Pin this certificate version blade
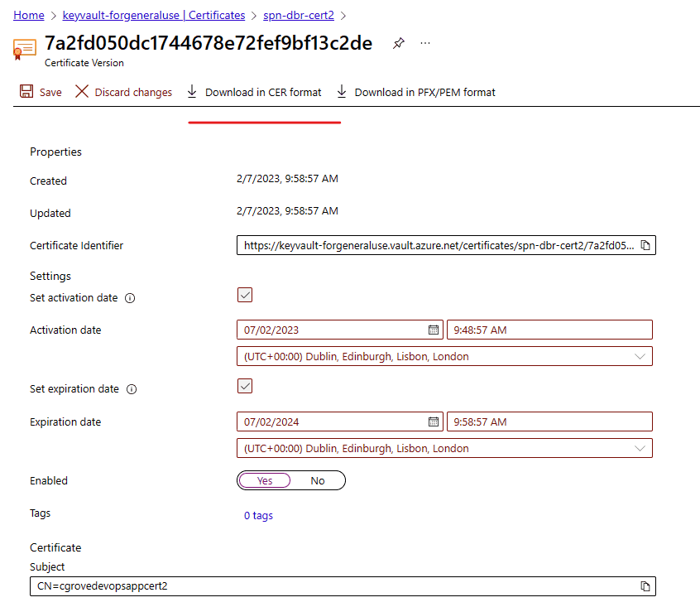 [x=398, y=43]
